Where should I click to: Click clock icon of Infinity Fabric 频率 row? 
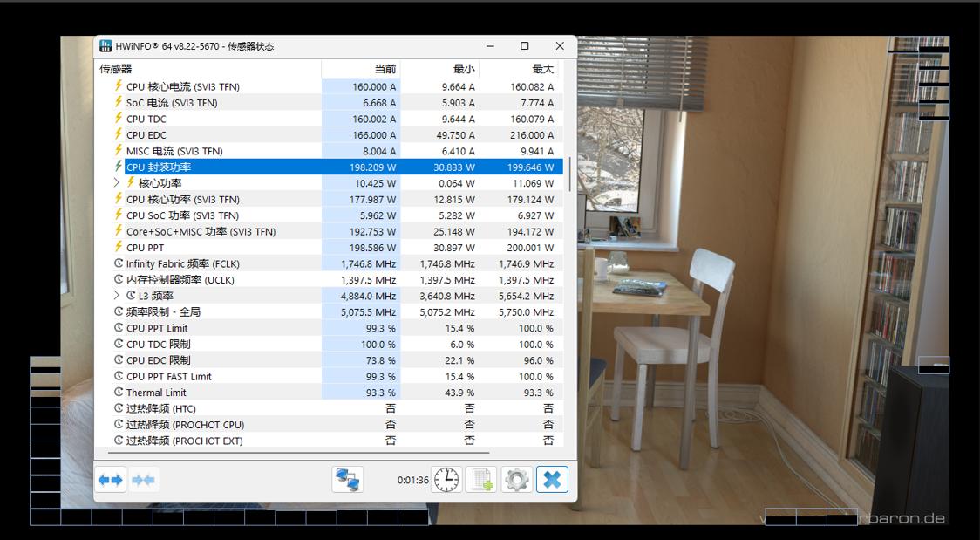(119, 263)
